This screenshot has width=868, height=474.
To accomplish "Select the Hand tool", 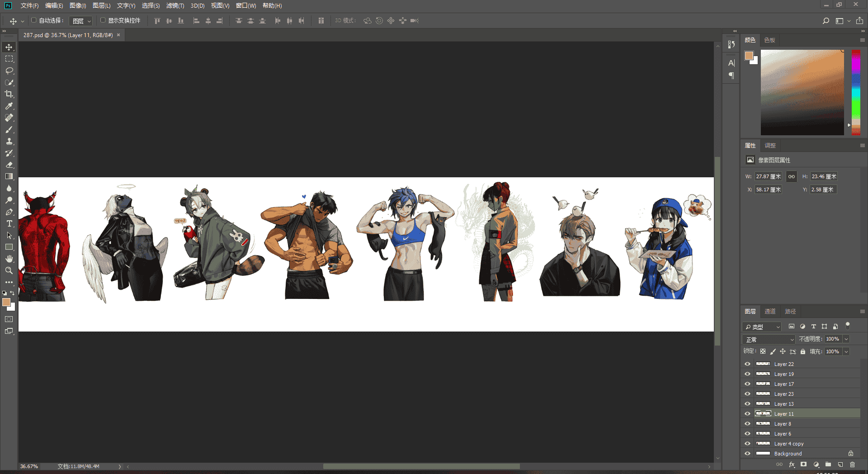I will click(x=9, y=259).
